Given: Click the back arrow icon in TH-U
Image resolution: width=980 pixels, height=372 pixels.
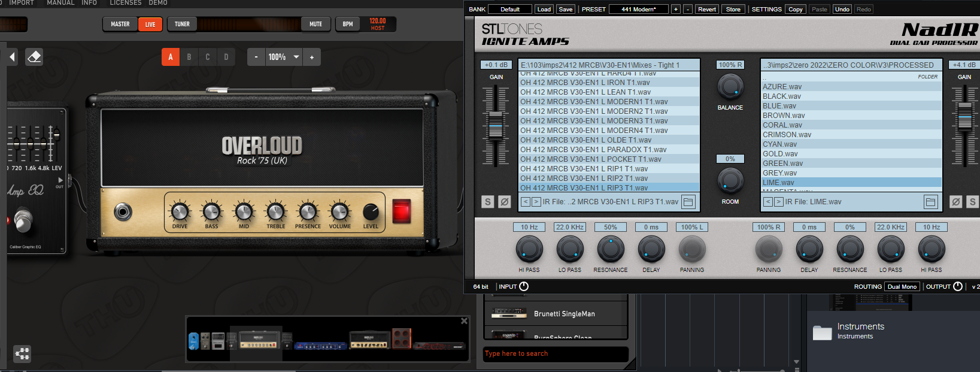Looking at the screenshot, I should click(x=13, y=57).
